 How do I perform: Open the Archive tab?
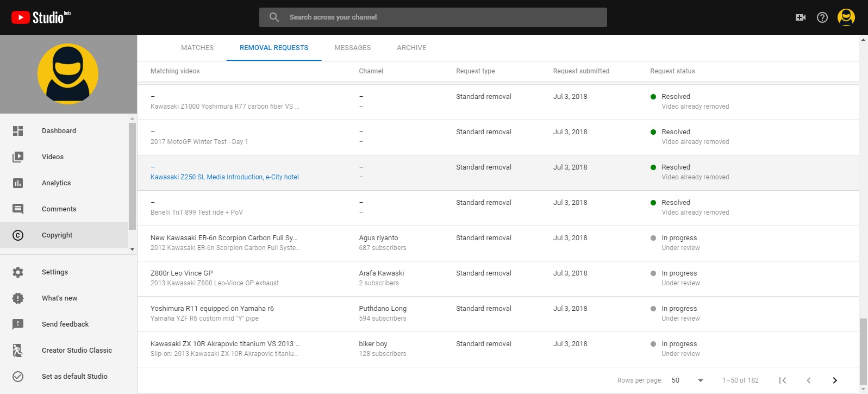(411, 48)
